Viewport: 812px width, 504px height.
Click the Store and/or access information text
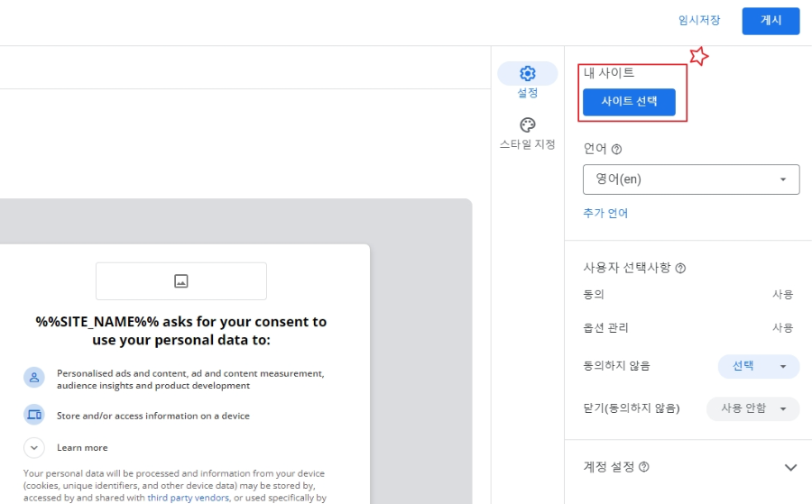[x=153, y=416]
